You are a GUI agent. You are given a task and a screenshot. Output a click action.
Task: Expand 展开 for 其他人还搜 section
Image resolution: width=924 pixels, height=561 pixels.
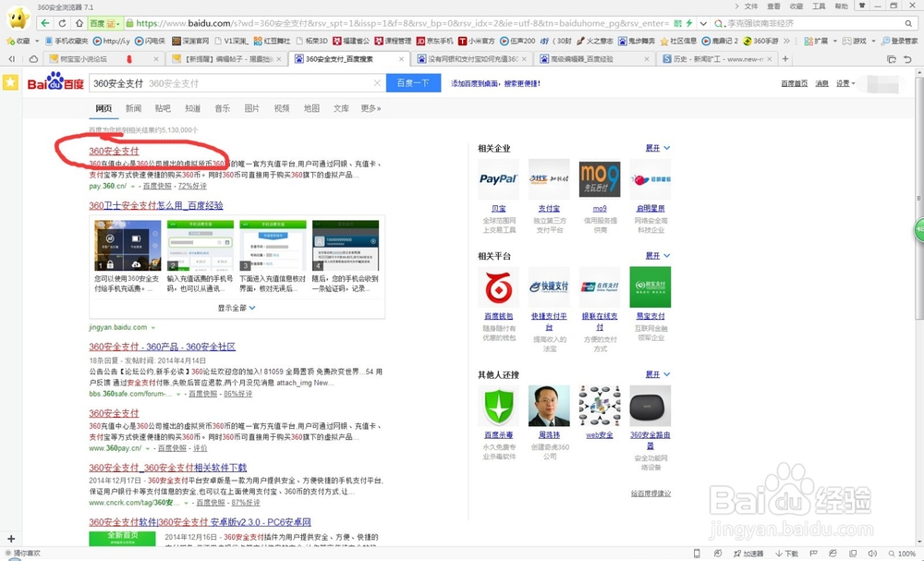coord(658,374)
